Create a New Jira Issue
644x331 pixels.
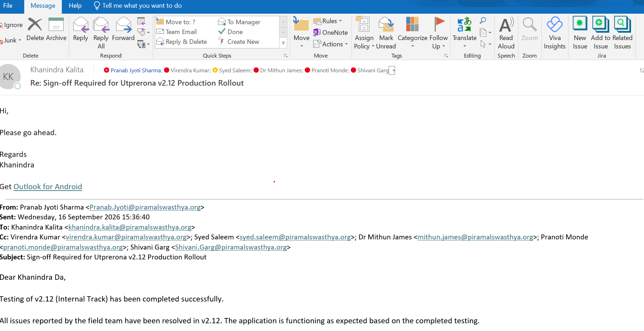[x=580, y=33]
